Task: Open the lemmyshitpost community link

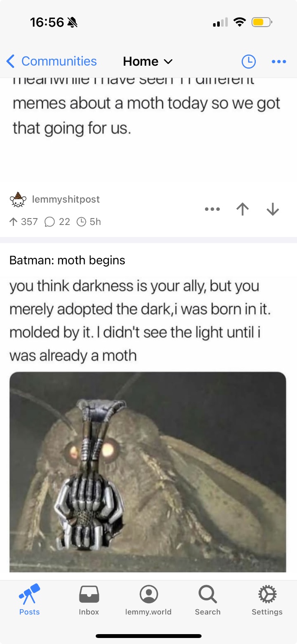Action: coord(66,199)
